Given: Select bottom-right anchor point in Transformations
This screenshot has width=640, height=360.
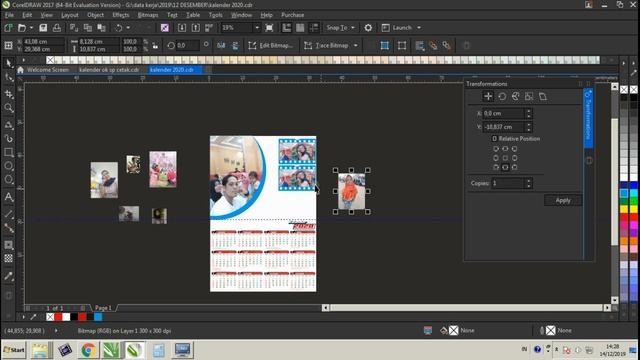Looking at the screenshot, I should (514, 167).
